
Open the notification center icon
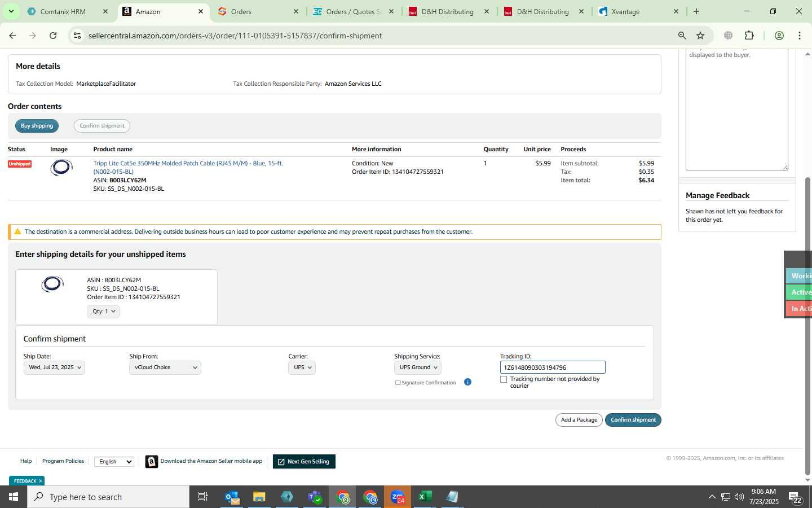tap(796, 498)
